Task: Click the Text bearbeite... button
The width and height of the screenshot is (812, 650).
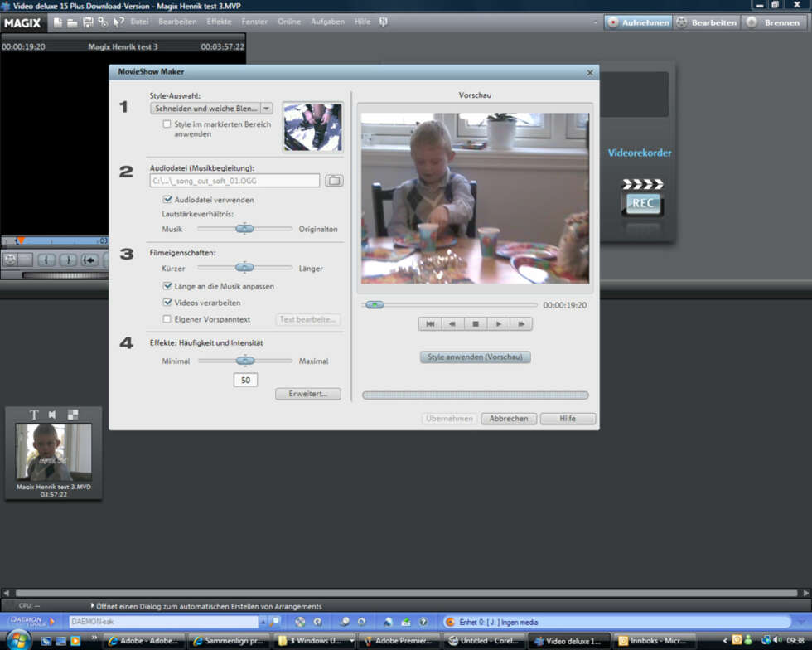Action: 308,319
